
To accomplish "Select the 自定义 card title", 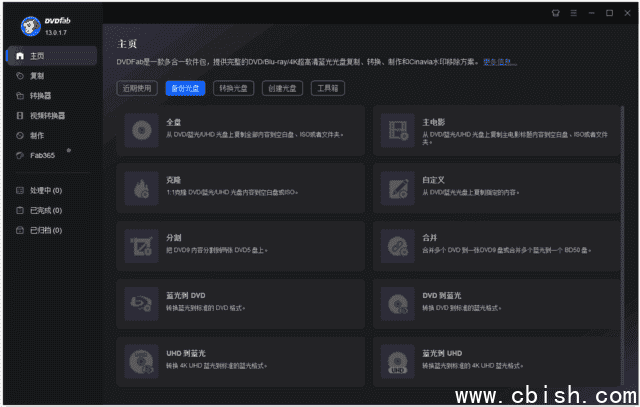I will [433, 180].
